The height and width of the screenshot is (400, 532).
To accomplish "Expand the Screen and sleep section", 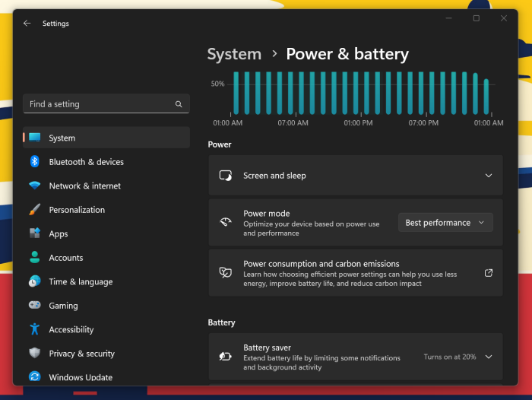I will pos(489,176).
